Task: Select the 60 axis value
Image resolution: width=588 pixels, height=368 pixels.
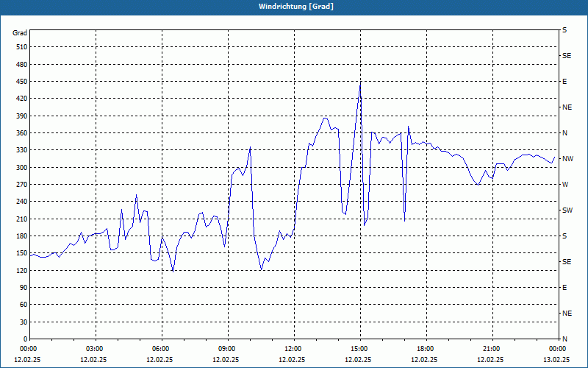Action: 24,305
